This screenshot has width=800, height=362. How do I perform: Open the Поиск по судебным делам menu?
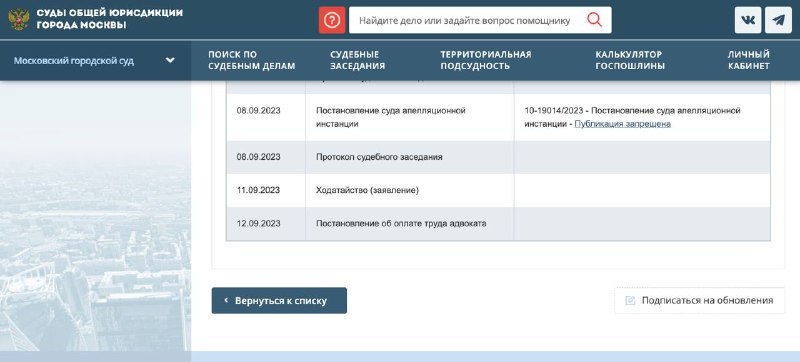click(252, 60)
